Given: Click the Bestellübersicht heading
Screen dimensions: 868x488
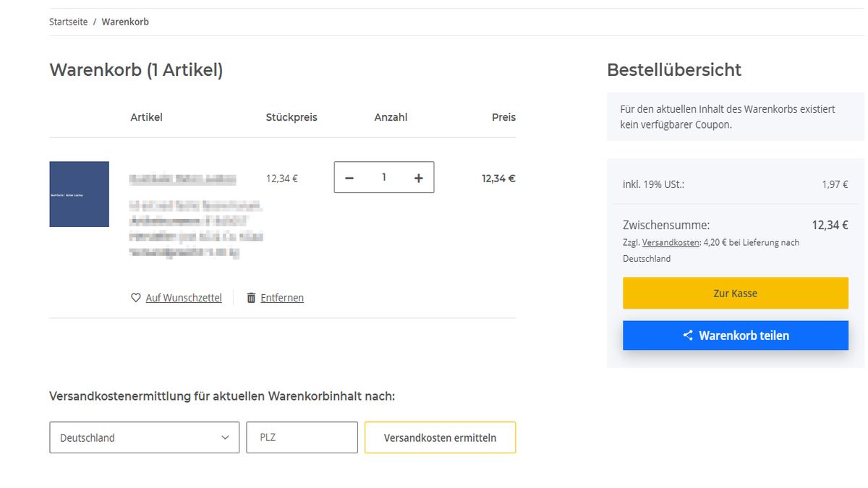Looking at the screenshot, I should [x=674, y=70].
